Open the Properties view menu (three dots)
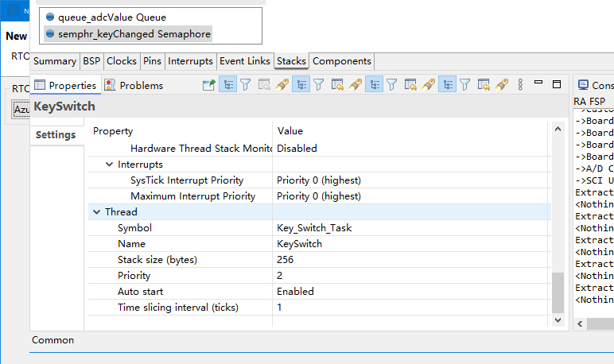 pos(520,84)
